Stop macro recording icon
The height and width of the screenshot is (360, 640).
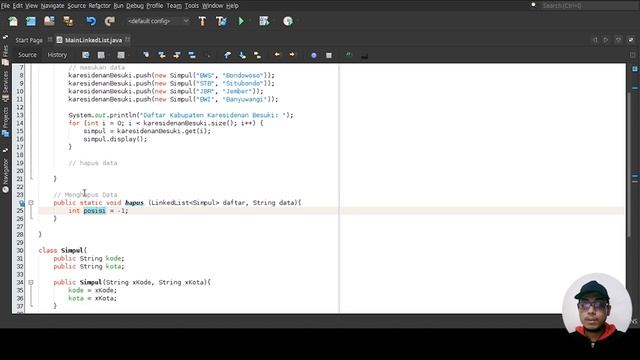pos(329,56)
